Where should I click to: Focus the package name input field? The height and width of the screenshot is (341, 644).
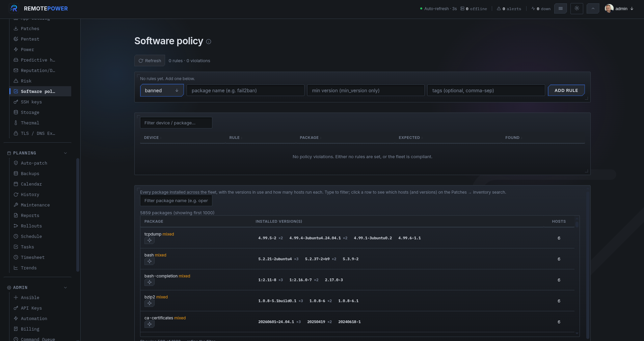pos(245,90)
